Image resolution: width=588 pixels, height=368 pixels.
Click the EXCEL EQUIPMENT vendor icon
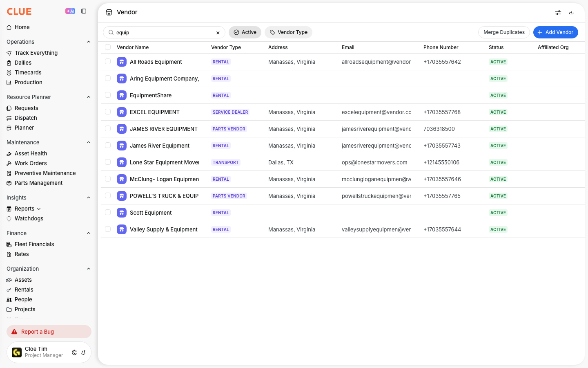122,112
